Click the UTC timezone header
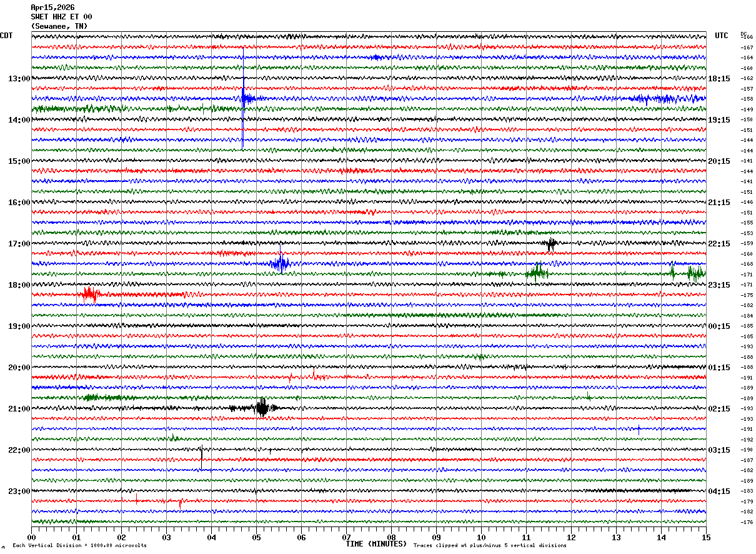This screenshot has width=756, height=554. click(x=722, y=36)
